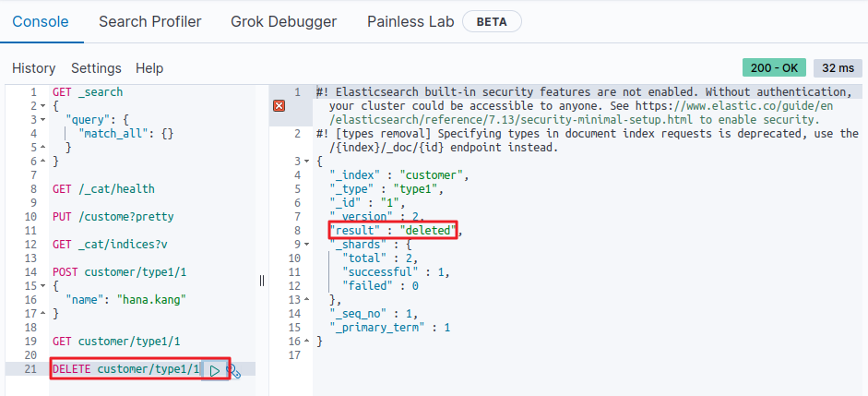Viewport: 868px width, 396px height.
Task: Open the console Settings
Action: 96,68
